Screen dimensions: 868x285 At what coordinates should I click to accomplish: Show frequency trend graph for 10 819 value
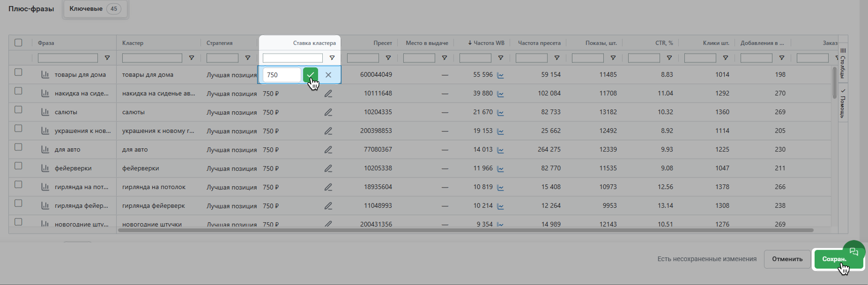(500, 187)
